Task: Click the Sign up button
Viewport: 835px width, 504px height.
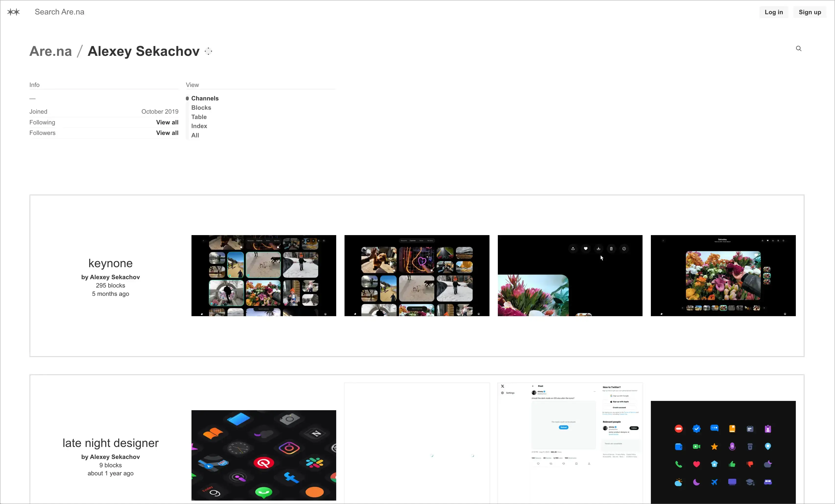Action: [810, 12]
